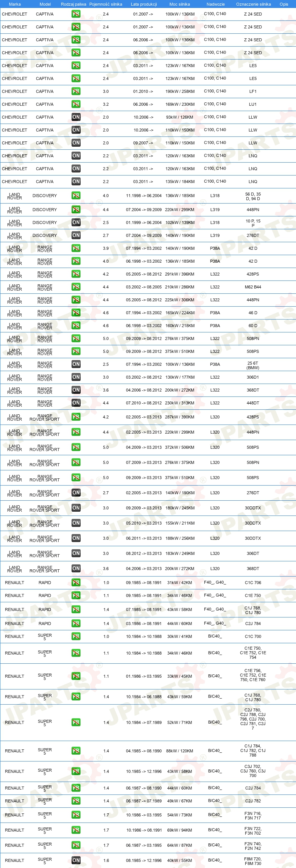
Task: Select the 375kW / 510KM cell in L322 row
Action: click(180, 351)
